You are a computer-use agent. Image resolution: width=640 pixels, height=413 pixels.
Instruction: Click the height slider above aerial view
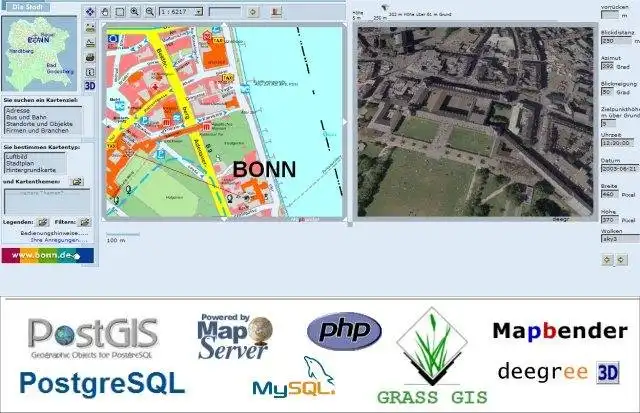[x=384, y=7]
